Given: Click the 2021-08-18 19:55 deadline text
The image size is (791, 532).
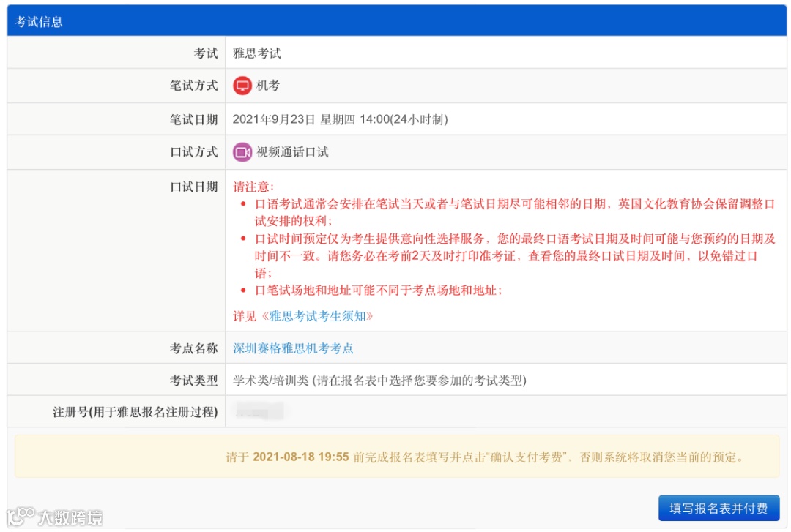Looking at the screenshot, I should (301, 457).
